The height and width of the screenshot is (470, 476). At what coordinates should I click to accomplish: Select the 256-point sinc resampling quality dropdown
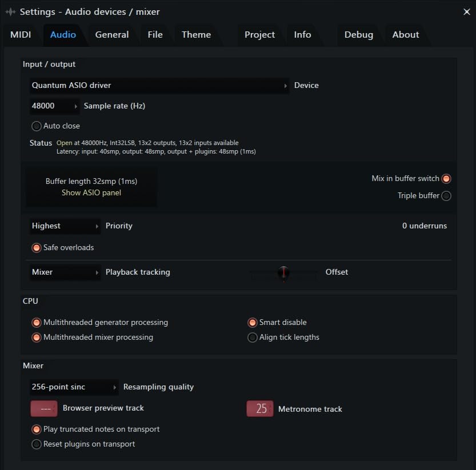74,387
